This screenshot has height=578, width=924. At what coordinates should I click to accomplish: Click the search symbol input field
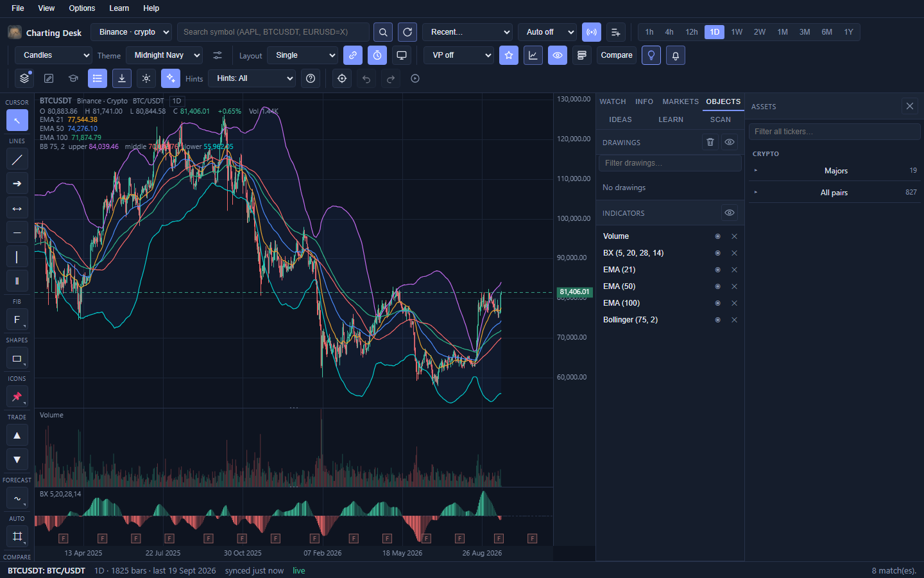tap(273, 32)
